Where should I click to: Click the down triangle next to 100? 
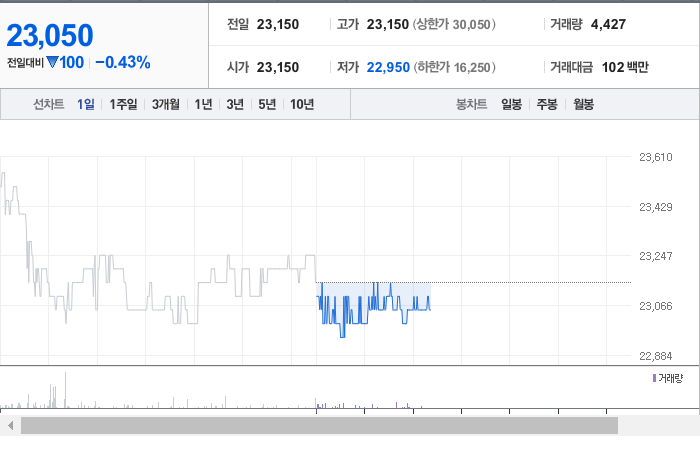(52, 62)
